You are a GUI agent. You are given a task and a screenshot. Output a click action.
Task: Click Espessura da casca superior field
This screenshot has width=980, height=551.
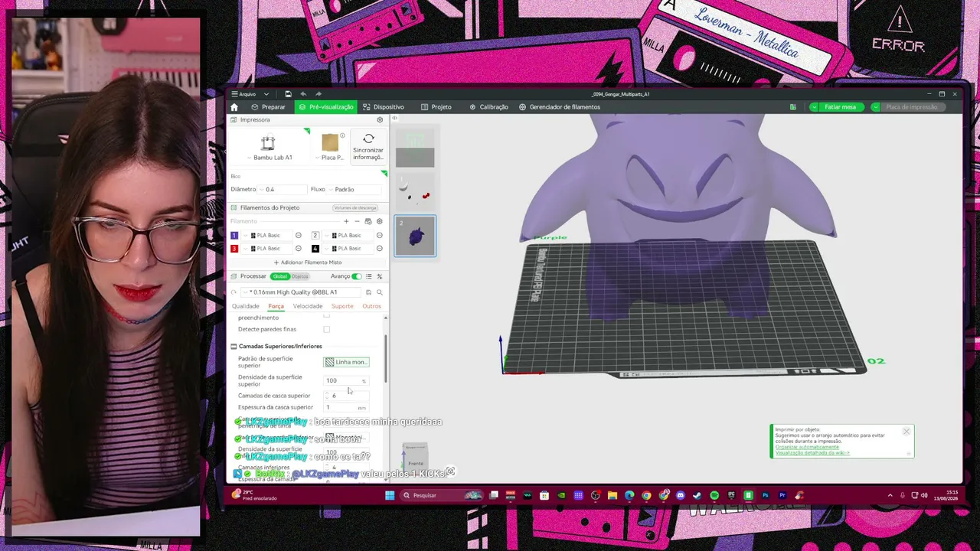click(346, 407)
